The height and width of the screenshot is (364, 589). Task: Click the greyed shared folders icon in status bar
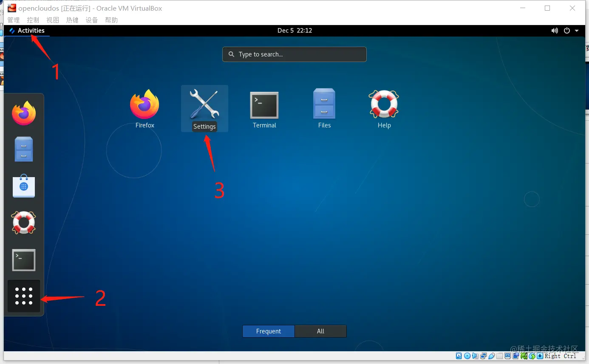500,356
